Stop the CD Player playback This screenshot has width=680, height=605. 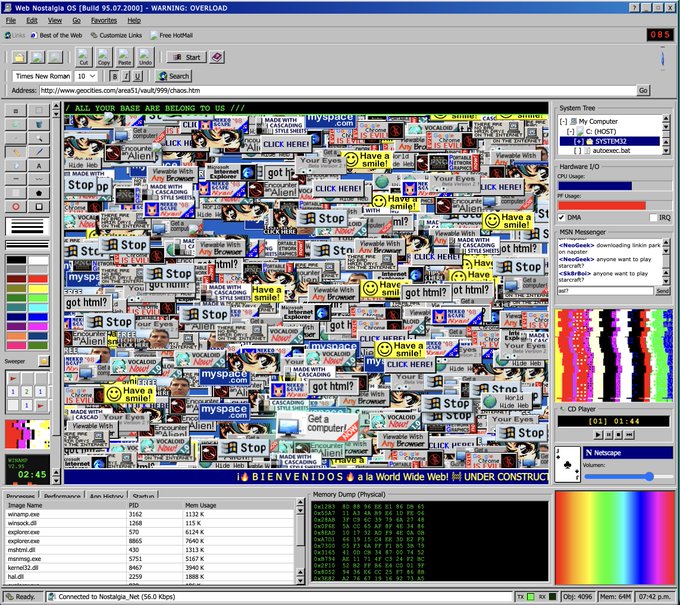[619, 434]
